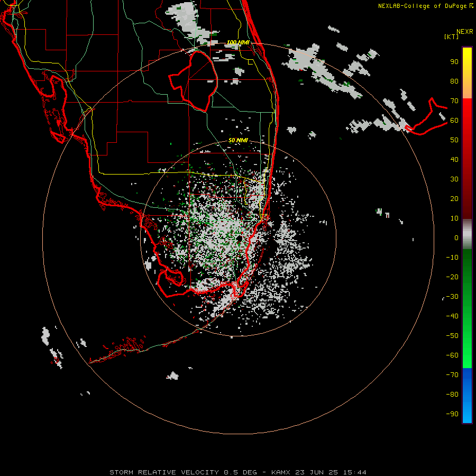Click the gray zero-velocity segment of color bar
476x476 pixels.
tap(467, 234)
